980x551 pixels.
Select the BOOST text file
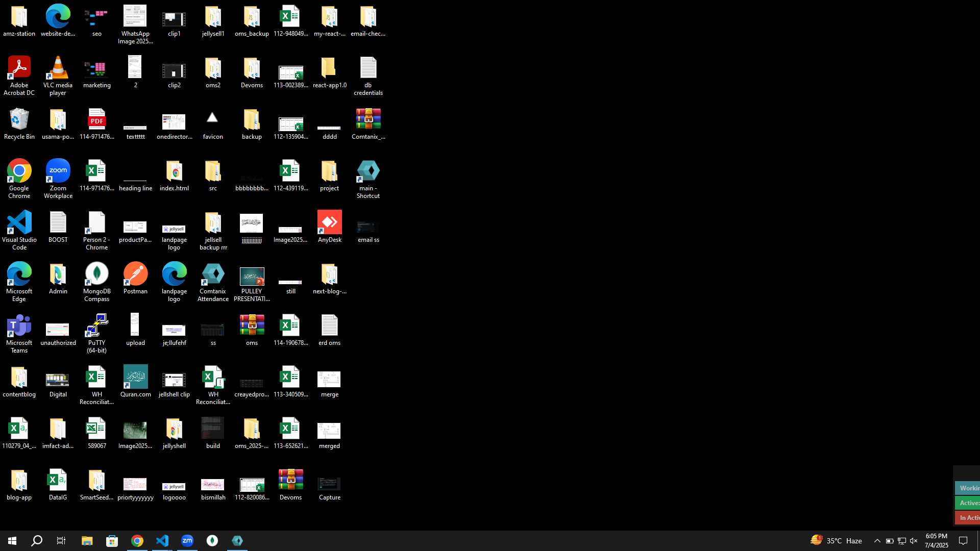tap(58, 227)
